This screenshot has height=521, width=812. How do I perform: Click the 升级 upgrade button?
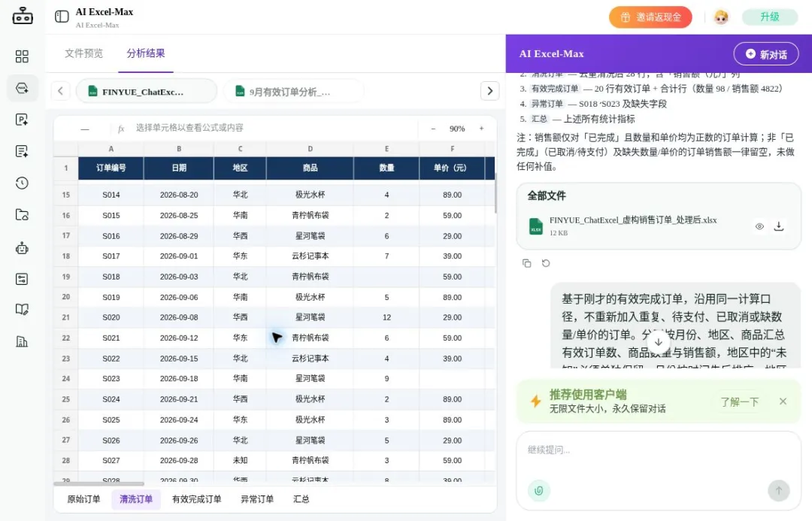click(x=770, y=17)
